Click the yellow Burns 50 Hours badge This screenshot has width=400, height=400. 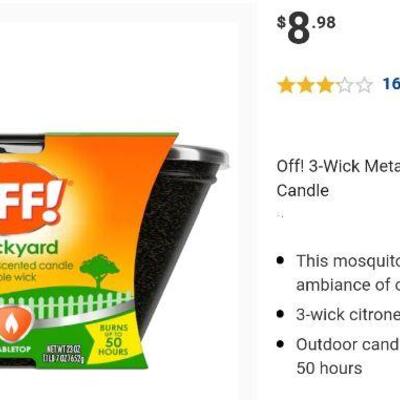click(113, 339)
